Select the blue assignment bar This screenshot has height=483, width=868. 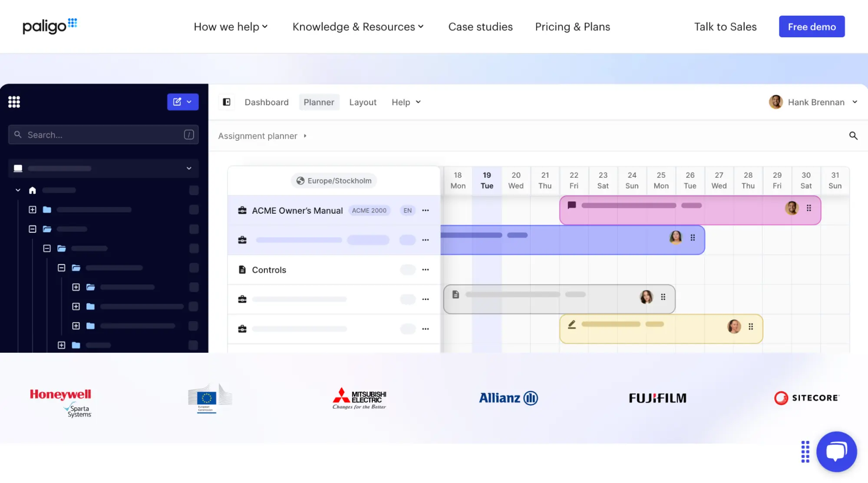(572, 240)
